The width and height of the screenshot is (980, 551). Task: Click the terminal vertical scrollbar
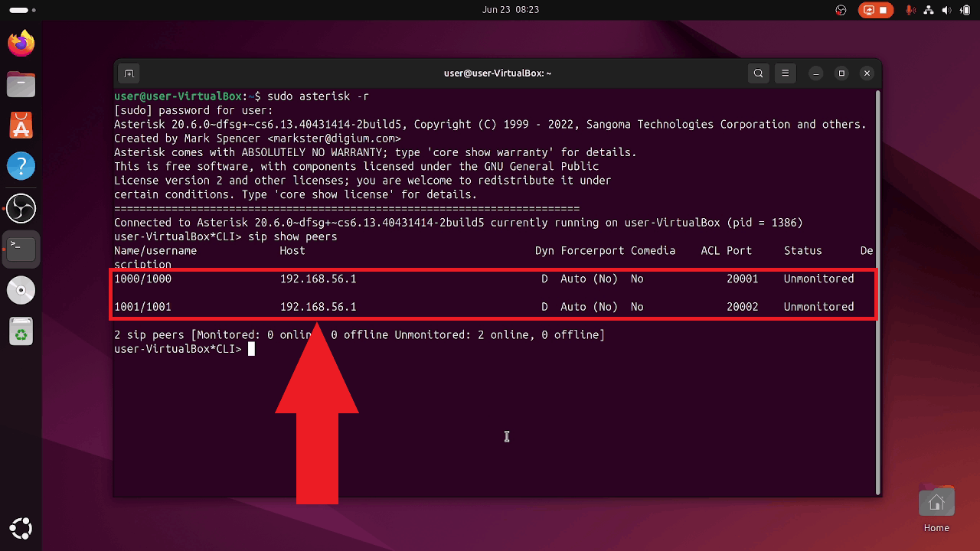(877, 291)
